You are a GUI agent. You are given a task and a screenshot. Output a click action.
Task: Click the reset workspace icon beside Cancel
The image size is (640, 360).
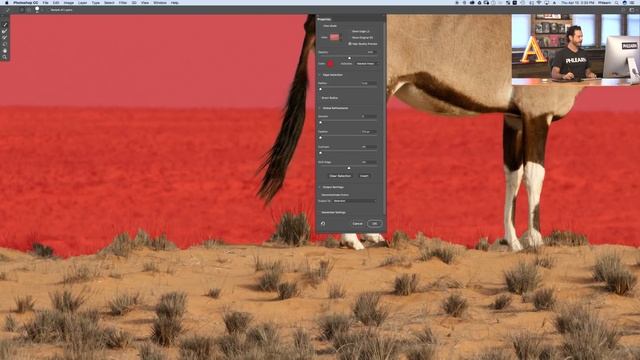click(x=323, y=223)
